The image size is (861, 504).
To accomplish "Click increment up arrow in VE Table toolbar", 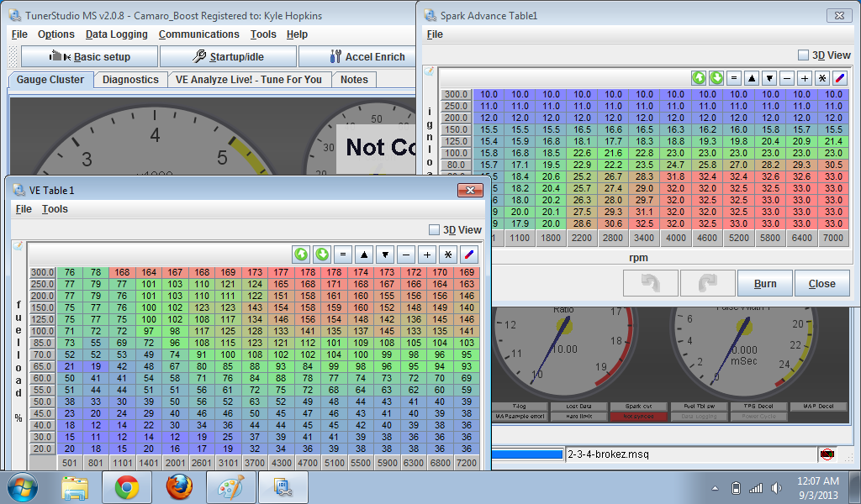I will (364, 255).
